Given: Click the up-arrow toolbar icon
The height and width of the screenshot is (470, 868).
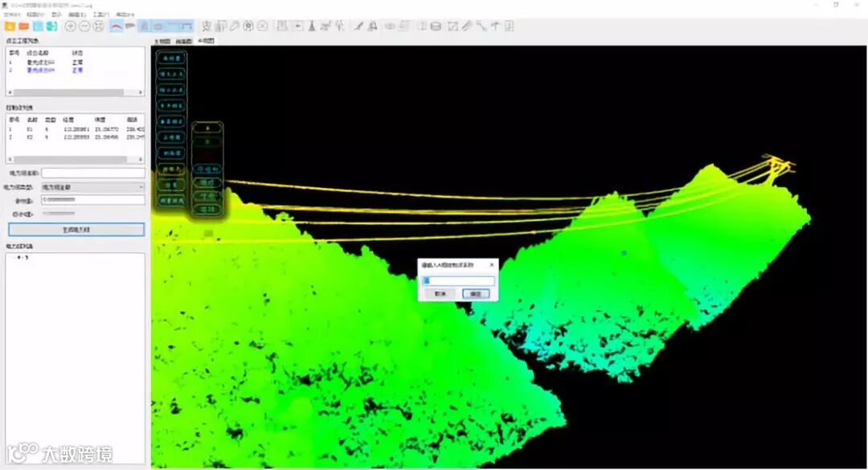Looking at the screenshot, I should [x=495, y=26].
